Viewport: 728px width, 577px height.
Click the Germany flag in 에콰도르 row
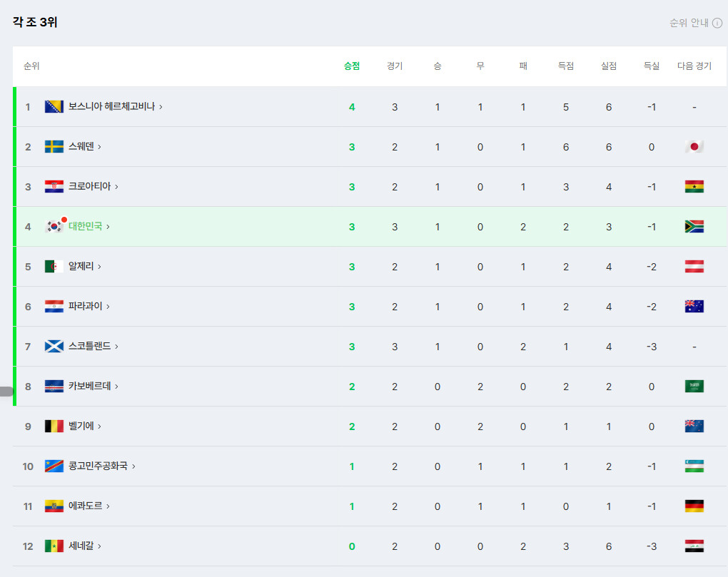(x=694, y=506)
